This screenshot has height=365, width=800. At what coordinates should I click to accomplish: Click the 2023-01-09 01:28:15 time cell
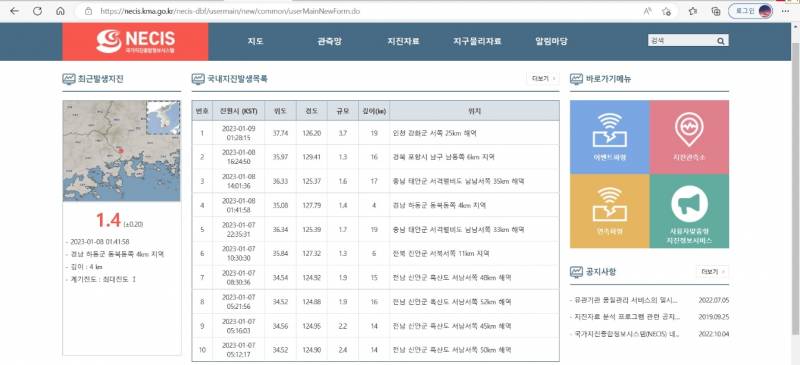click(238, 133)
